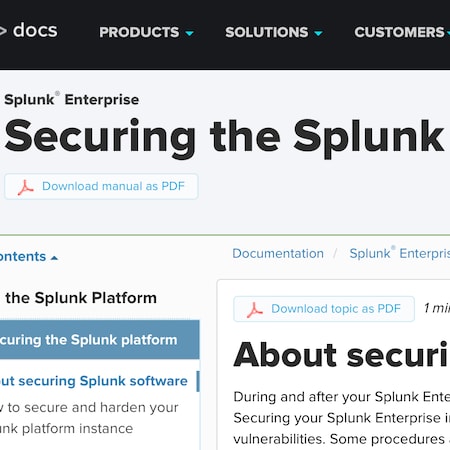The width and height of the screenshot is (450, 450).
Task: Collapse the Contents panel
Action: coord(29,257)
